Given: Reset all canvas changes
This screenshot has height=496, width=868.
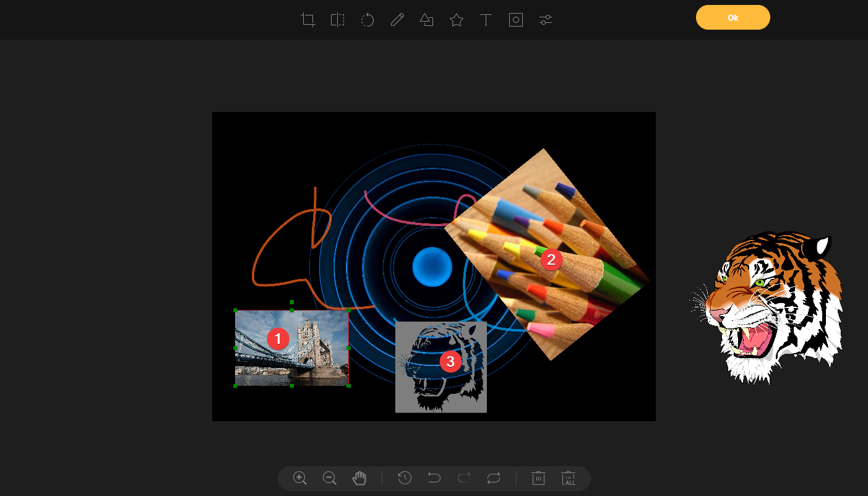Looking at the screenshot, I should pyautogui.click(x=493, y=477).
